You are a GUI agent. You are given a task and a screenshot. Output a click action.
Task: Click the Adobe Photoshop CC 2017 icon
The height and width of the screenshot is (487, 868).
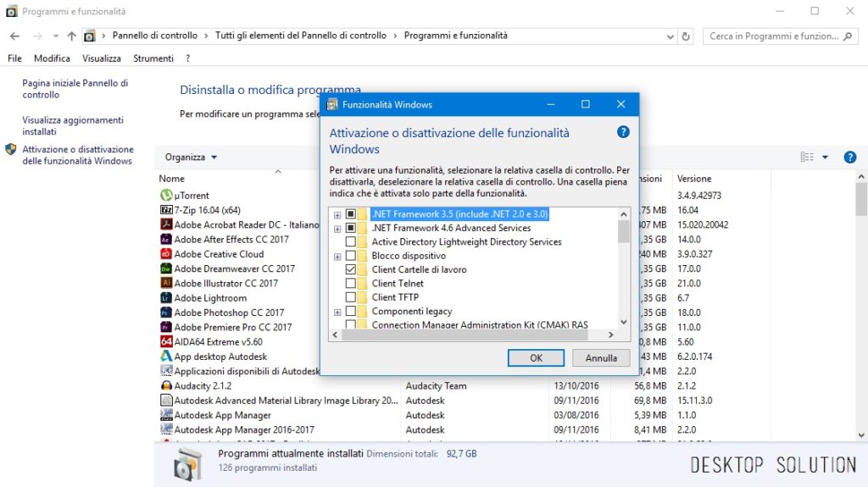click(x=166, y=313)
